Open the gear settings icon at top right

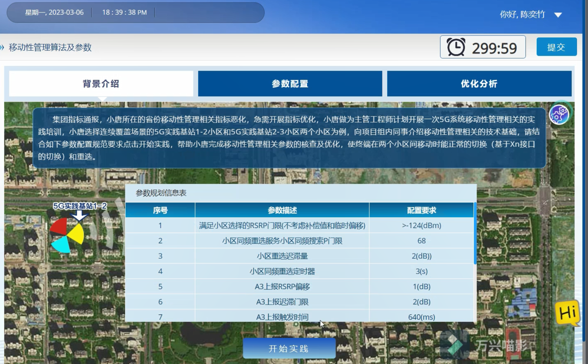(x=559, y=115)
